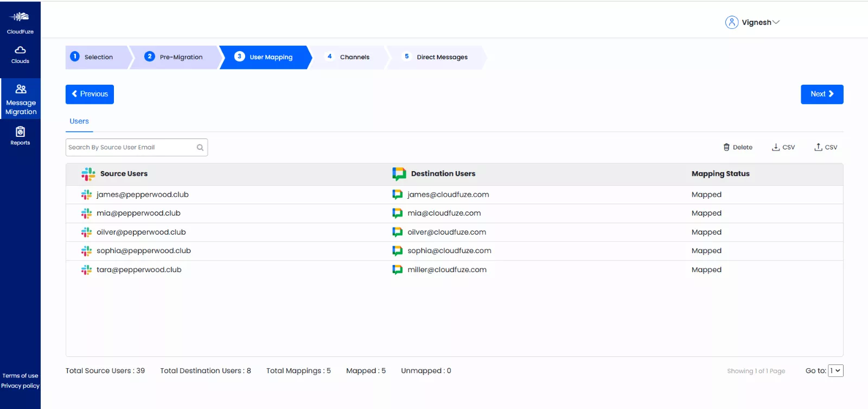Click destination user sophia@cloudfuze.com
868x409 pixels.
pos(449,251)
